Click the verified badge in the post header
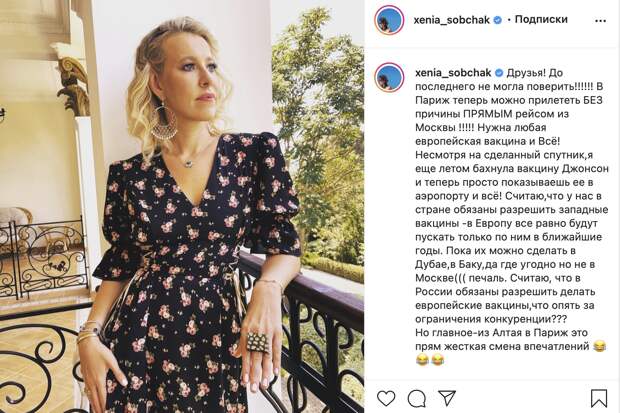Screen dimensions: 620x413 (498, 20)
